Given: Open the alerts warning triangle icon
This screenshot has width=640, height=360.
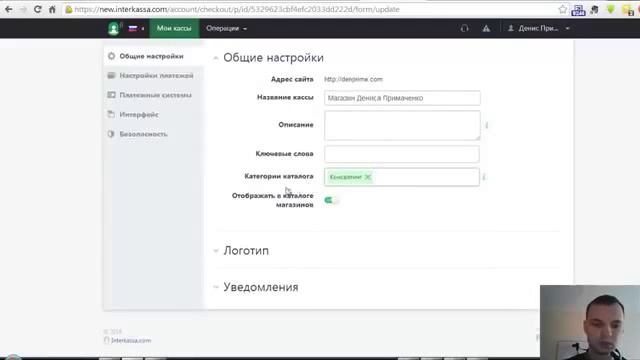Looking at the screenshot, I should coord(486,29).
